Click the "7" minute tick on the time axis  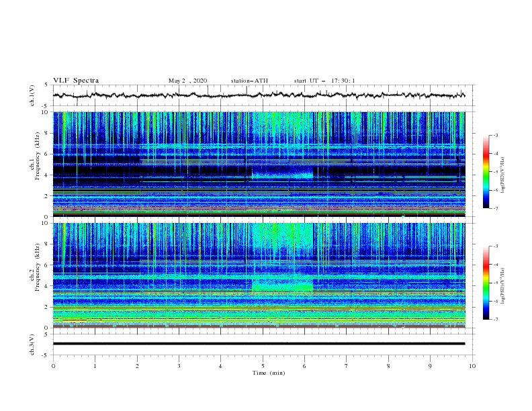[347, 366]
